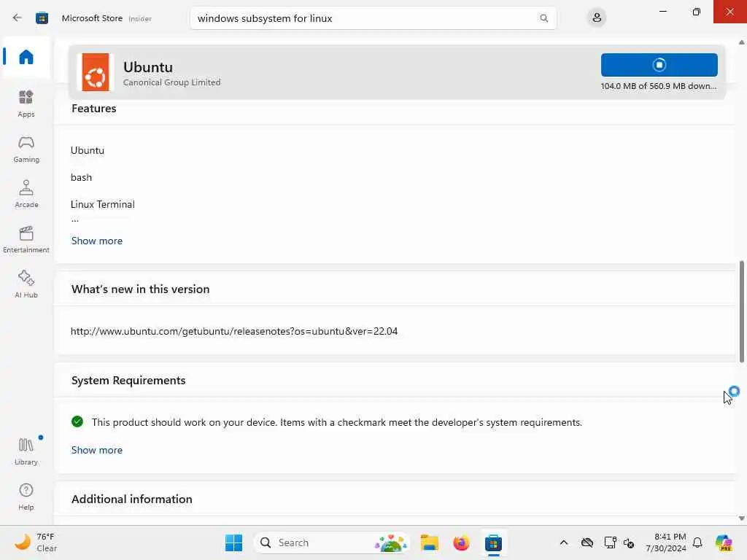This screenshot has width=747, height=560.
Task: Open the Apps section in sidebar
Action: tap(26, 104)
